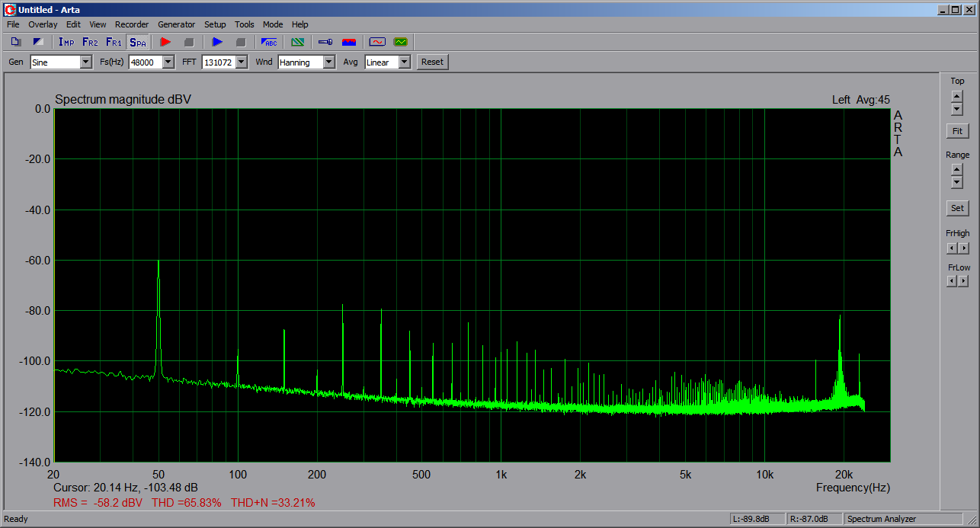Open the Wnd Hanning window dropdown
Screen dimensions: 980x528
(x=328, y=62)
